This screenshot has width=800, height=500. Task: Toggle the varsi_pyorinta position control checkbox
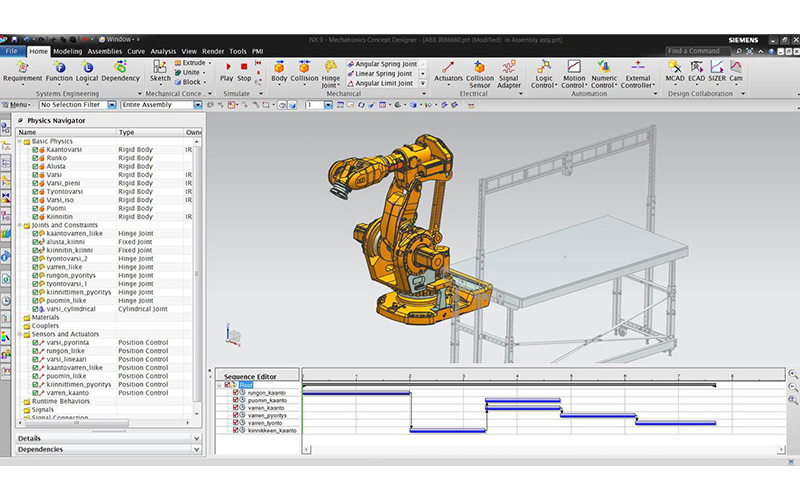pos(35,343)
